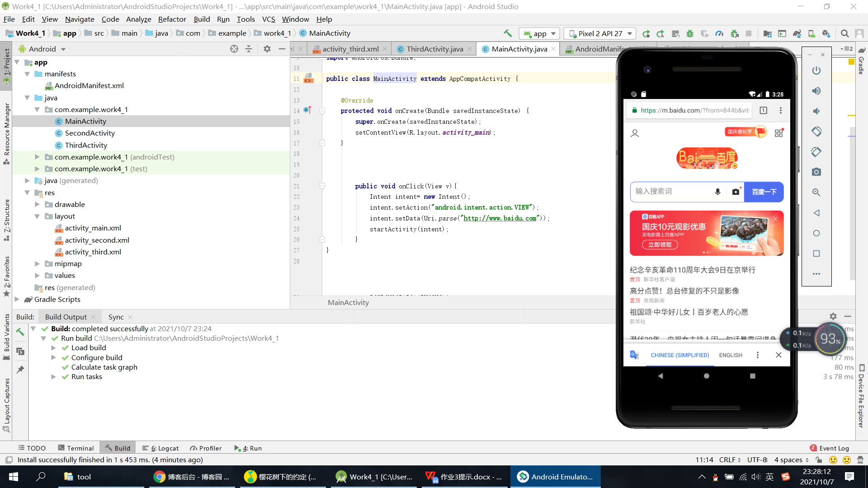Expand the Gradle Scripts node
Screen dimensions: 868x488
click(17, 299)
